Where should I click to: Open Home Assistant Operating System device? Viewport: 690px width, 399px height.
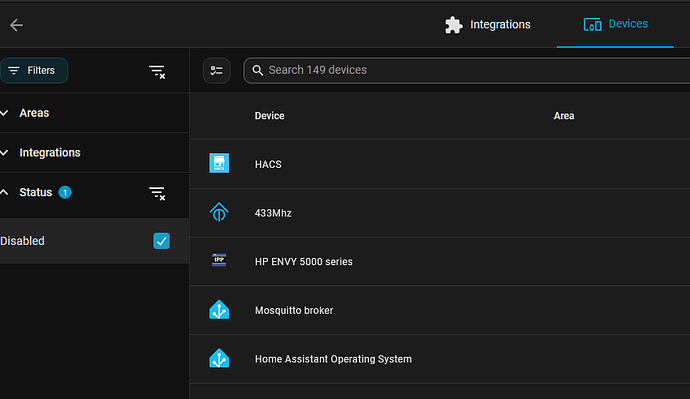(x=440, y=359)
